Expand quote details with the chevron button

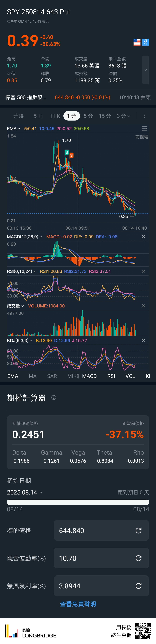(146, 70)
